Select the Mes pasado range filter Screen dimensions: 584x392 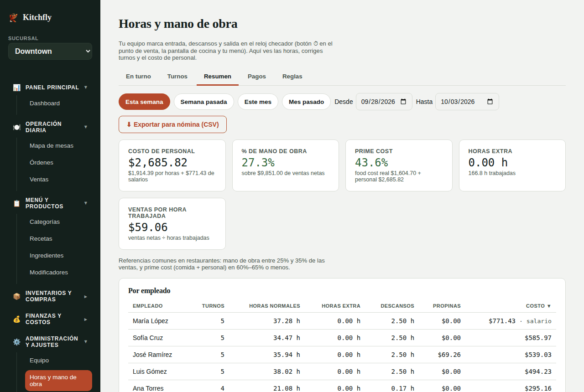[x=306, y=102]
